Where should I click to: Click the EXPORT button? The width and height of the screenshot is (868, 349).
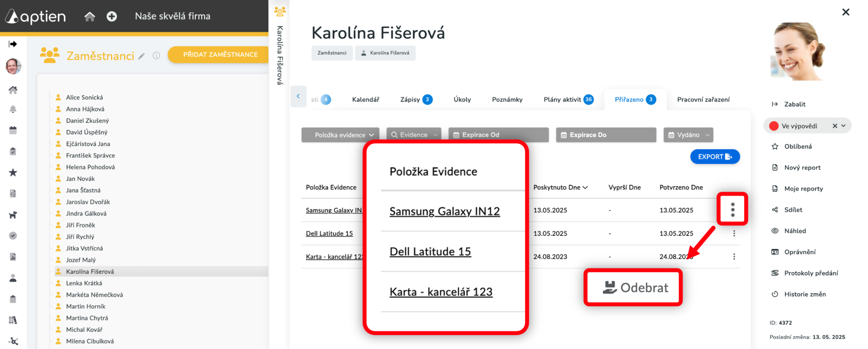(x=715, y=157)
